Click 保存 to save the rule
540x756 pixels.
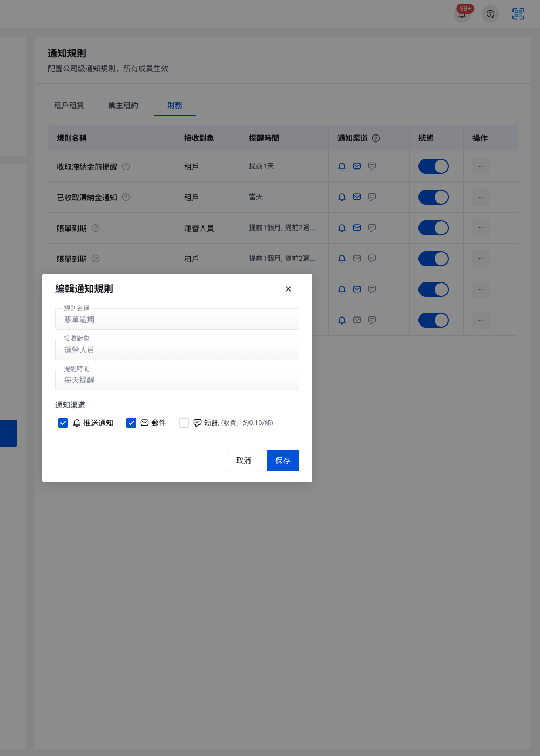point(283,461)
